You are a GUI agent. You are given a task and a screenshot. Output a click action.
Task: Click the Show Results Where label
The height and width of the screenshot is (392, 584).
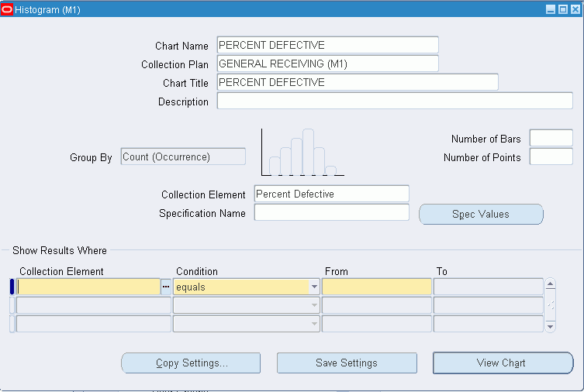60,250
